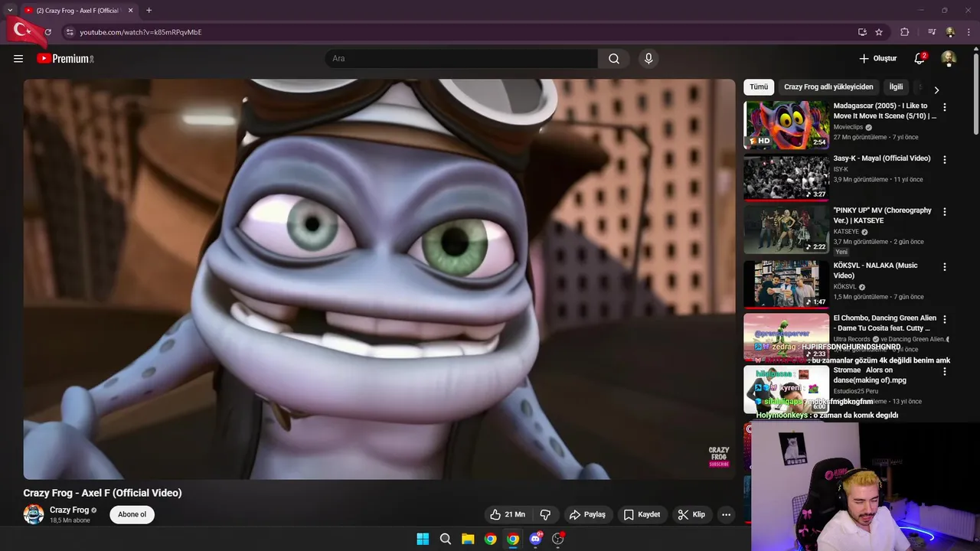Viewport: 980px width, 551px height.
Task: Dislike the video with thumbs down
Action: tap(545, 514)
